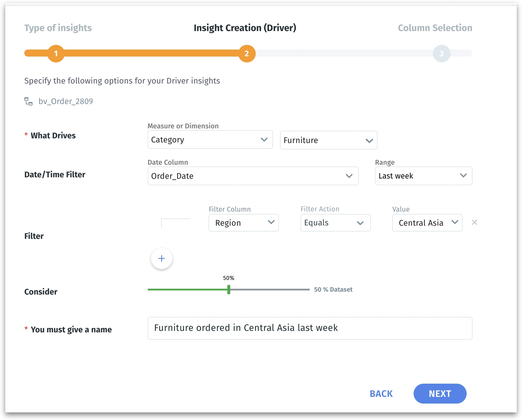The image size is (522, 420).
Task: Click the Consider dataset slider handle
Action: [x=229, y=290]
